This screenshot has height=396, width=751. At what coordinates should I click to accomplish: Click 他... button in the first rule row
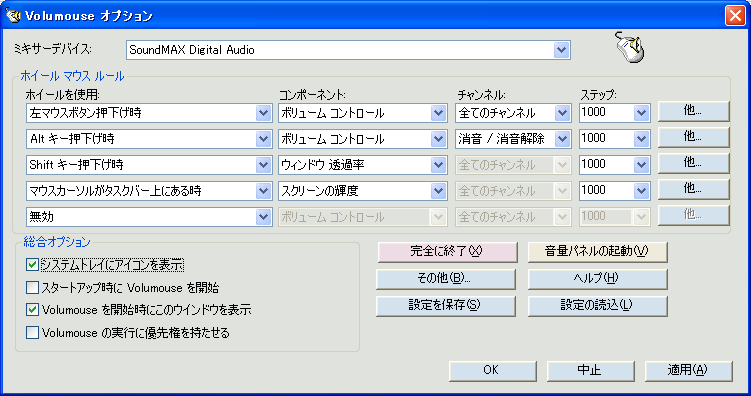click(x=694, y=111)
